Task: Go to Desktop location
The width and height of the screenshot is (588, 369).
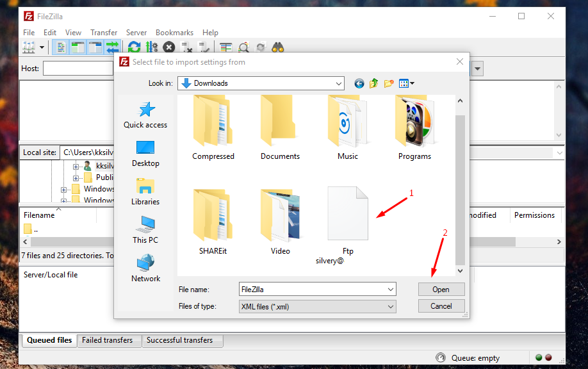Action: pos(145,154)
